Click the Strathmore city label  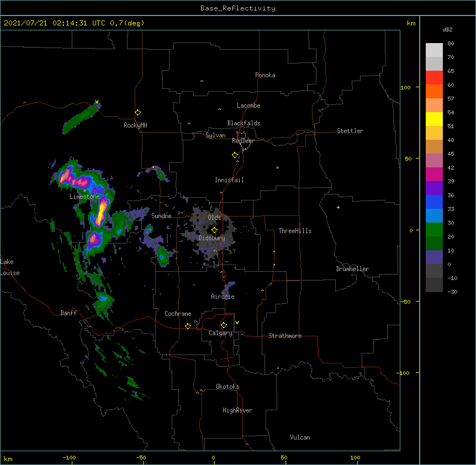pos(285,336)
